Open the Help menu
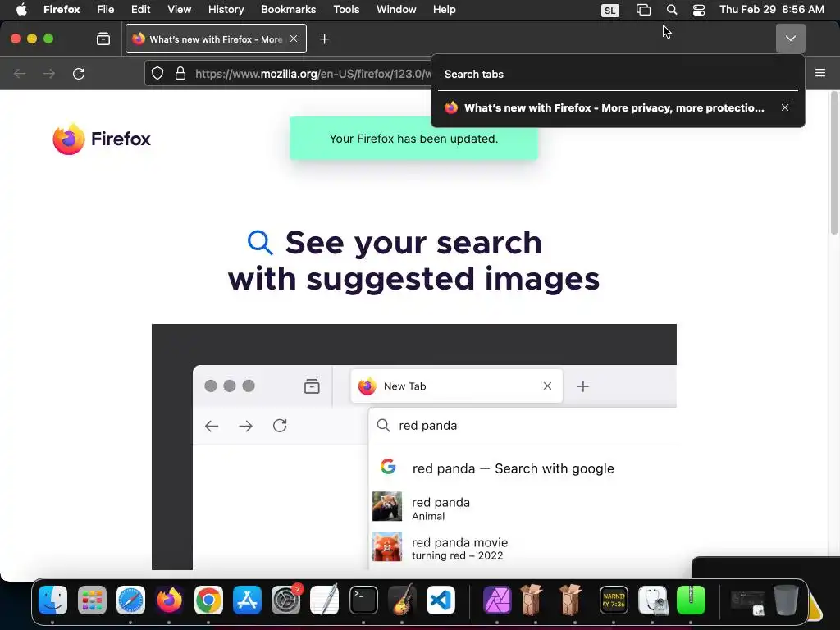Screen dimensions: 840x630 (x=444, y=10)
